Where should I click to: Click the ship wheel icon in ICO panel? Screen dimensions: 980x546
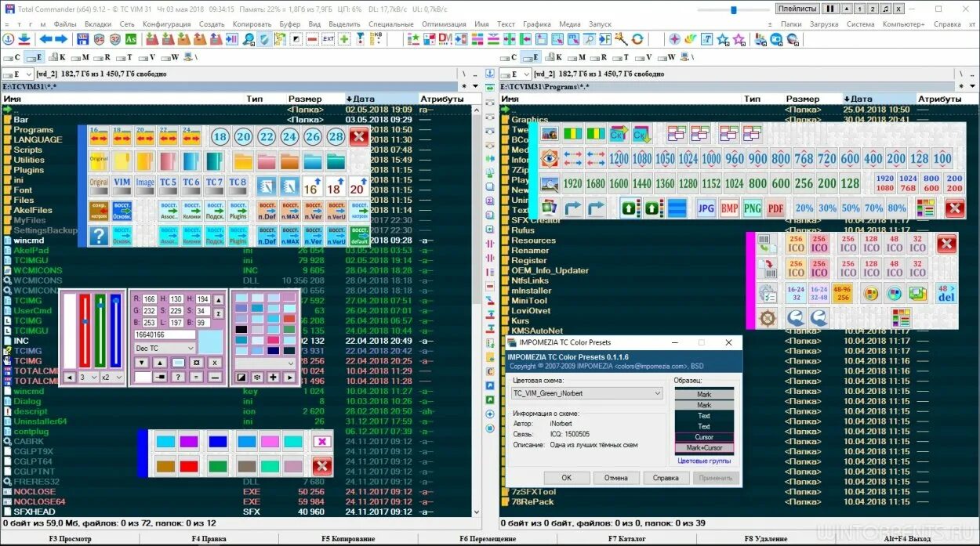(x=768, y=318)
